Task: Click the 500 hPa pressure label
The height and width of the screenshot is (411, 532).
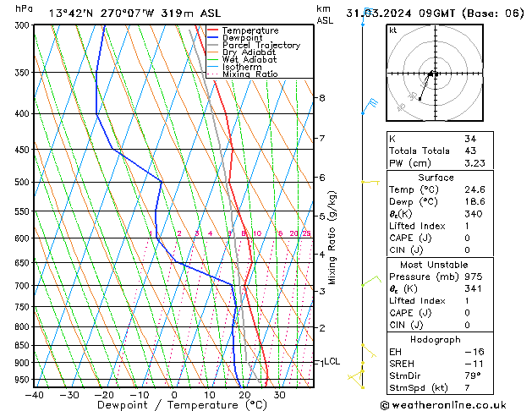Action: point(24,182)
